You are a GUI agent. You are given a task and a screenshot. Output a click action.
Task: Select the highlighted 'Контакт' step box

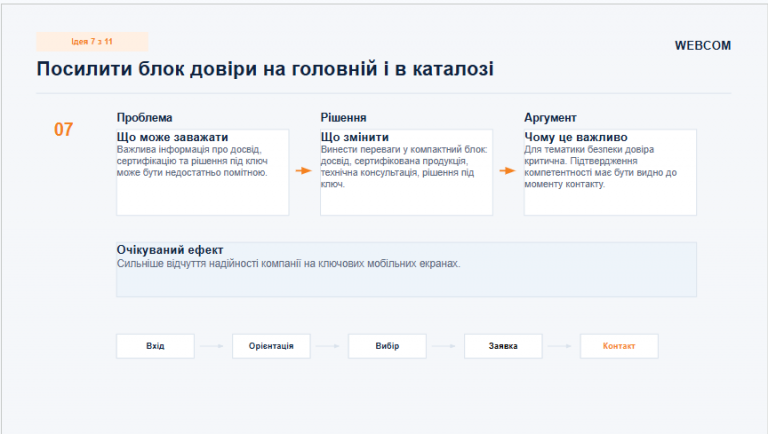tap(619, 346)
